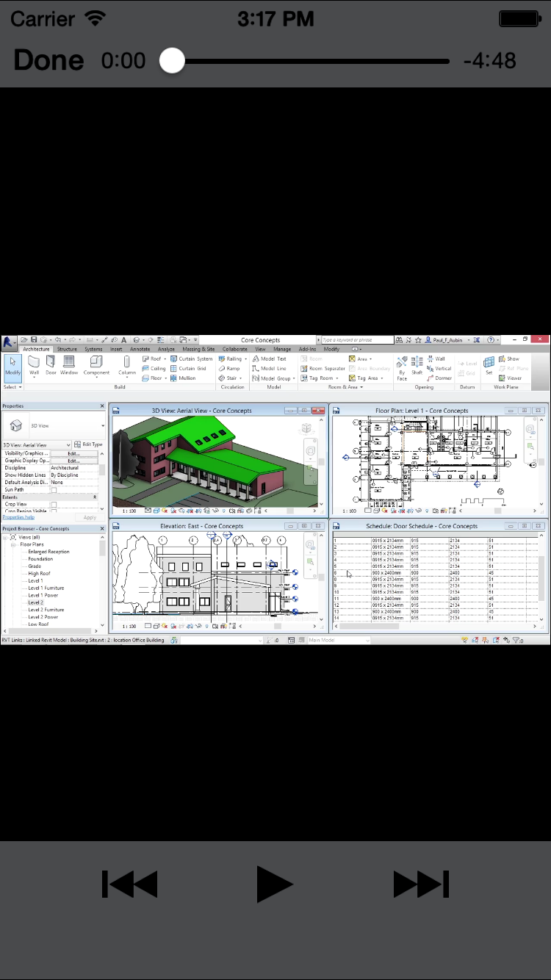Click the Tag Room tool

(x=320, y=378)
